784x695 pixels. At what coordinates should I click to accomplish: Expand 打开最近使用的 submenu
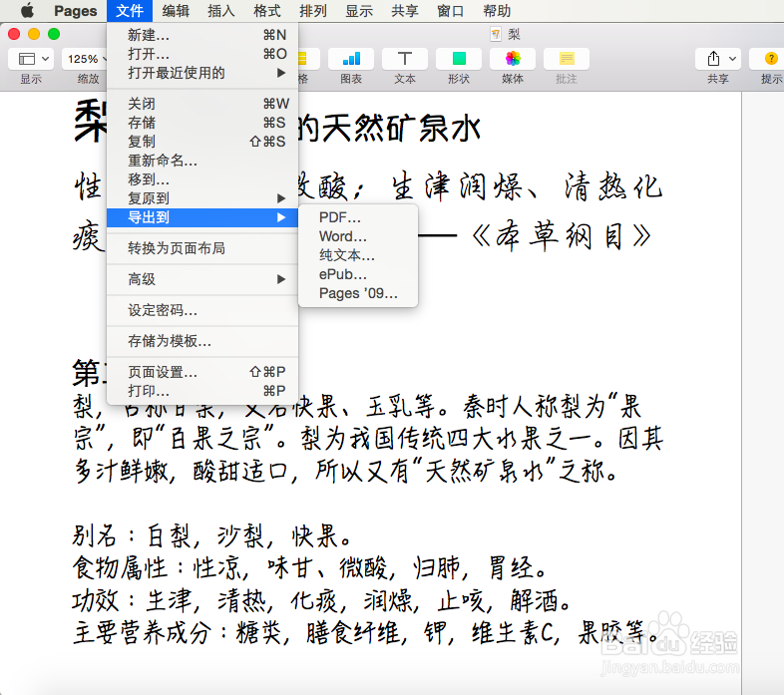[x=202, y=73]
